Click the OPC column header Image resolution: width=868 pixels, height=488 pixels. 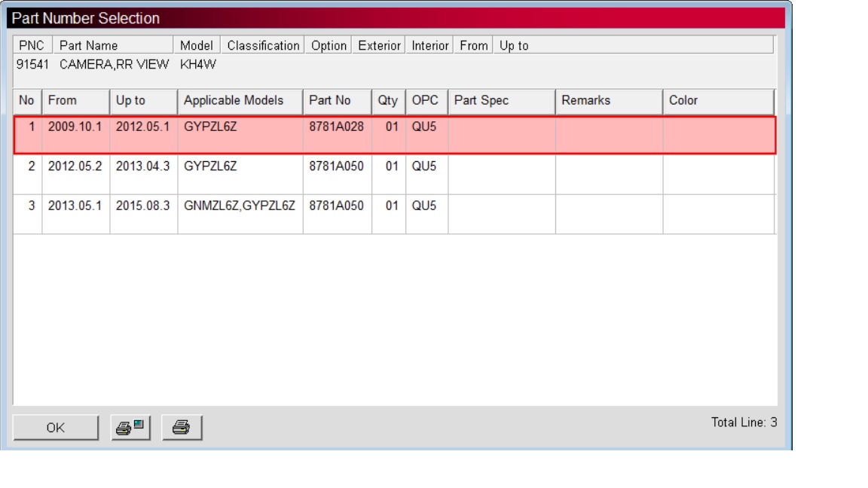[426, 101]
